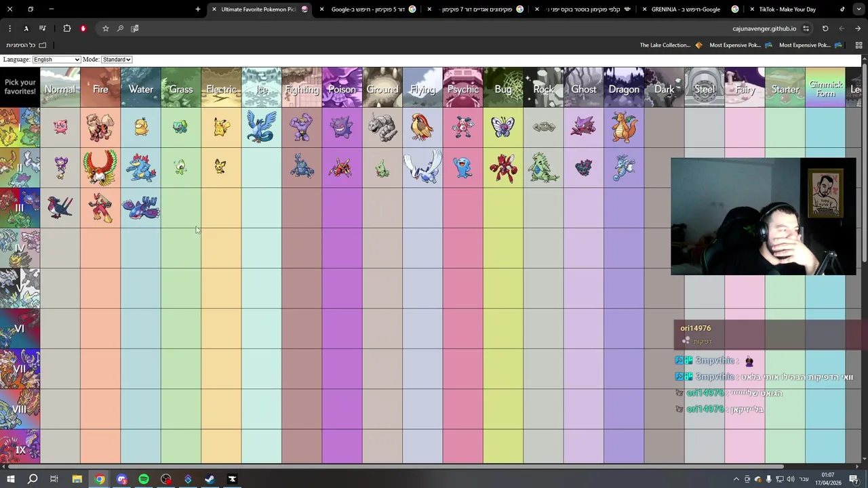This screenshot has width=868, height=488.
Task: Click Ho-Oh in the Gen II Fire cell
Action: [x=100, y=167]
